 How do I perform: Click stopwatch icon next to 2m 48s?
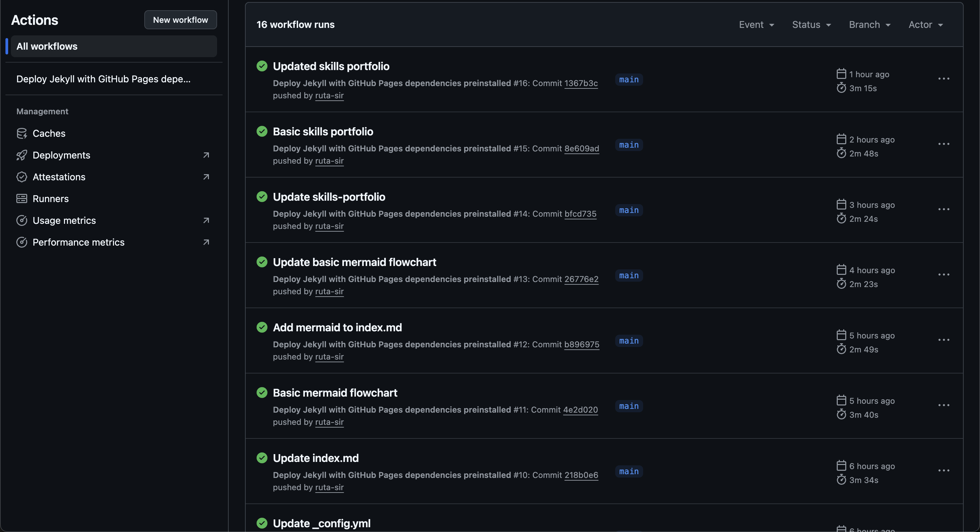[841, 153]
